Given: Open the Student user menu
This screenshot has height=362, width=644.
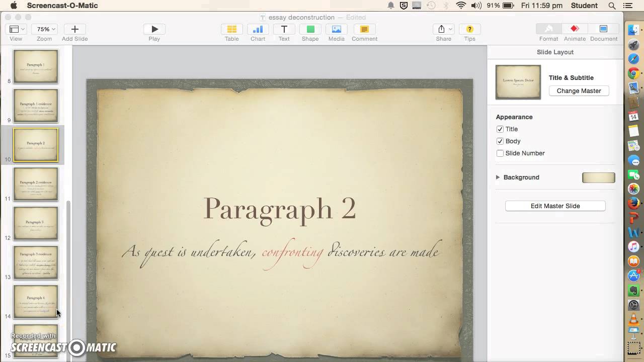Looking at the screenshot, I should (x=584, y=6).
